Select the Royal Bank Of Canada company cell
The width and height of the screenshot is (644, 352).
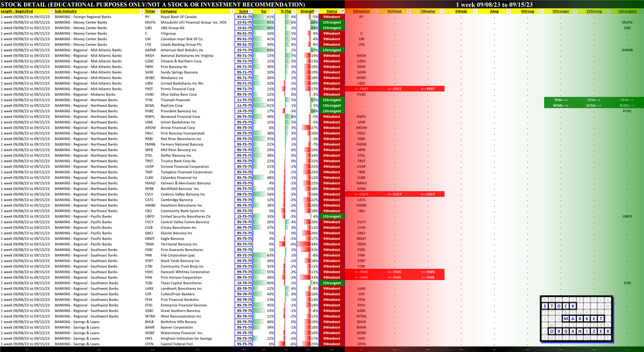click(178, 17)
